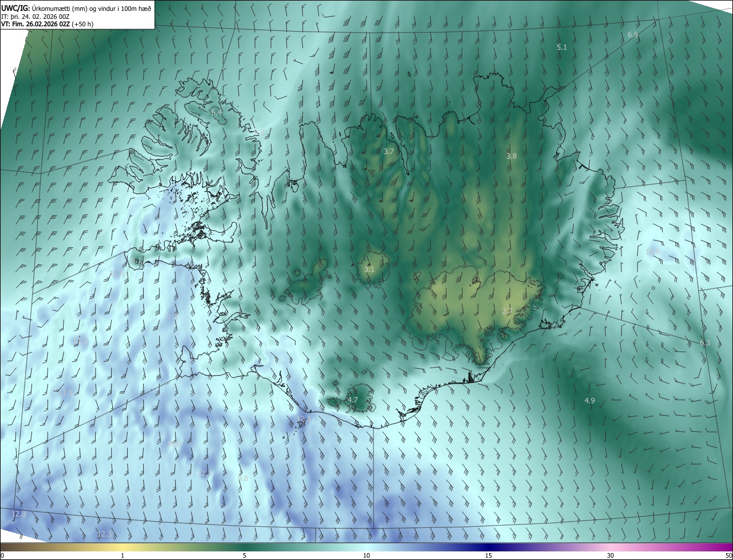Click the colorbar tick label '50'

coord(728,556)
